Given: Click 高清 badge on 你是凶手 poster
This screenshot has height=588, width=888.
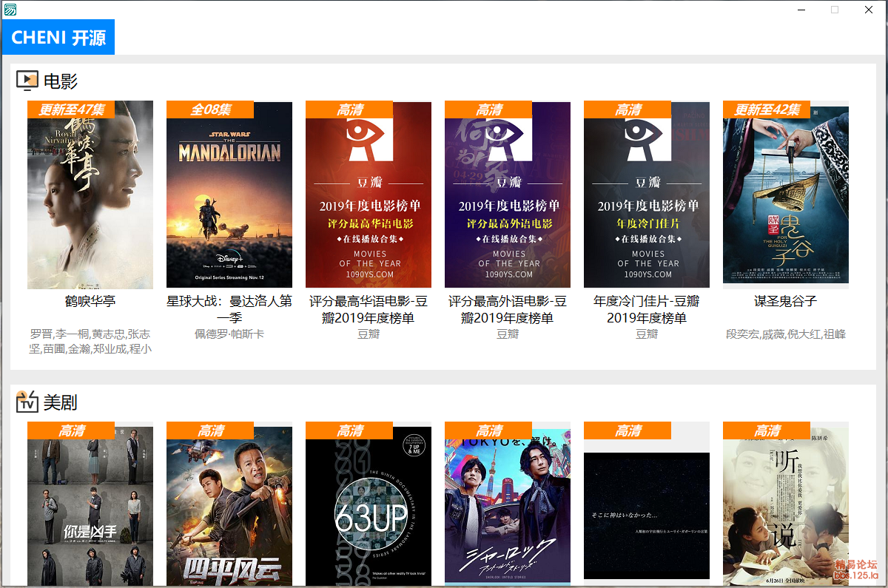Looking at the screenshot, I should (71, 430).
